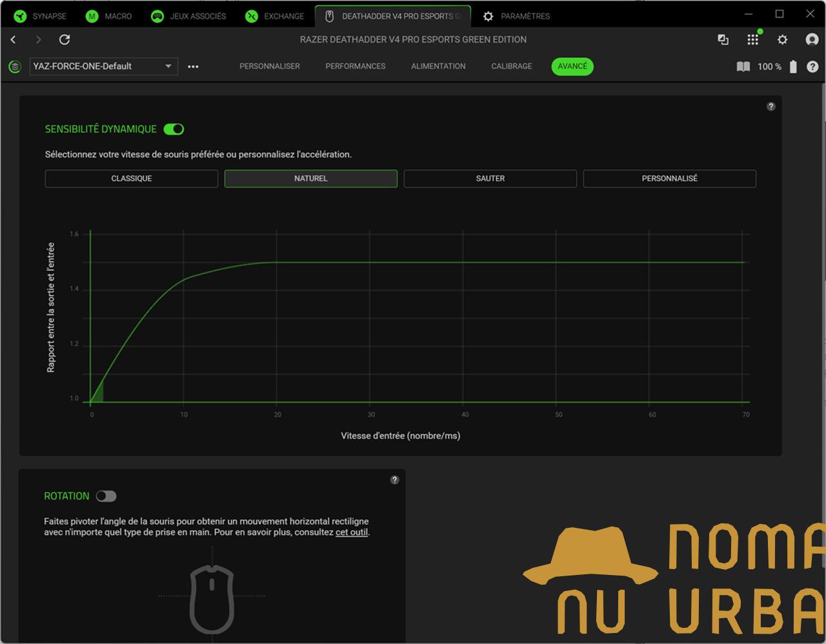Go back using the left arrow
This screenshot has height=644, width=826.
click(14, 40)
